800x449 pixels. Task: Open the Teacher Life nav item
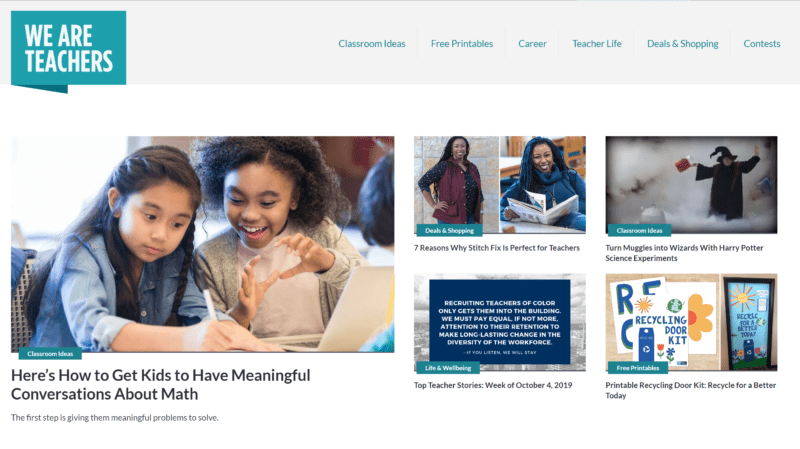pos(596,44)
